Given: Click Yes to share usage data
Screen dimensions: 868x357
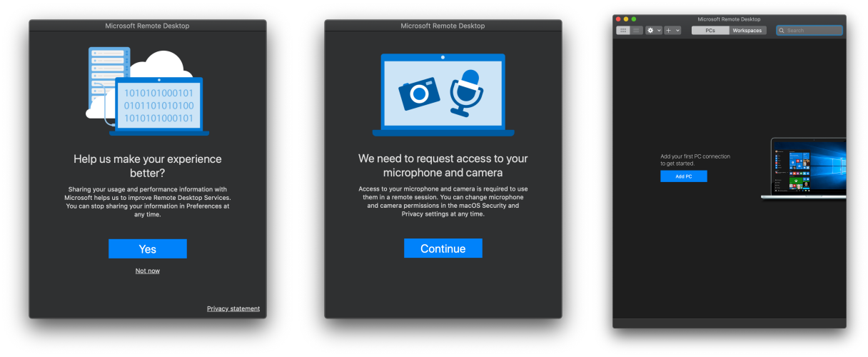Looking at the screenshot, I should click(x=147, y=248).
